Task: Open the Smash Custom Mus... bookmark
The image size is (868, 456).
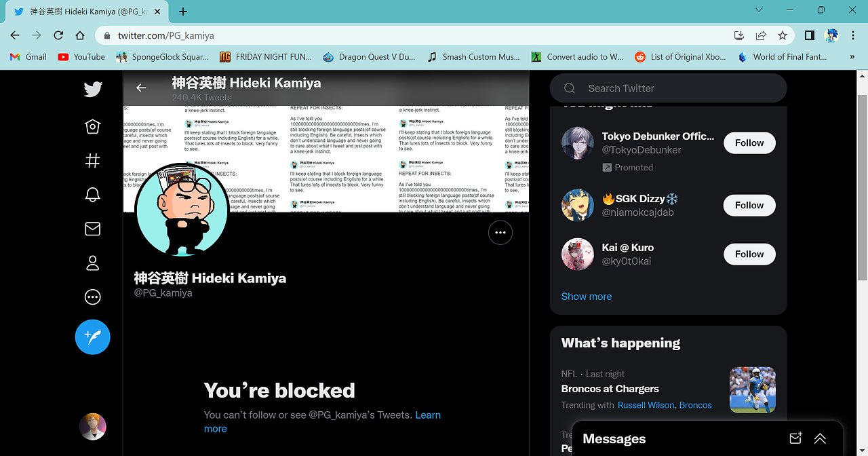Action: pos(473,57)
